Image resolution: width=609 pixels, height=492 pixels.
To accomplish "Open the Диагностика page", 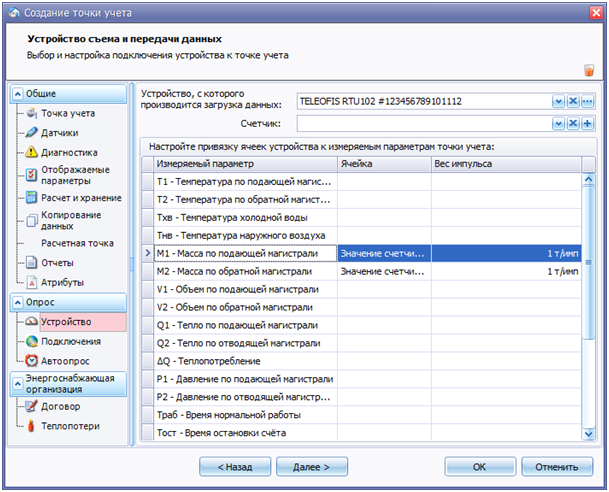I will point(69,153).
